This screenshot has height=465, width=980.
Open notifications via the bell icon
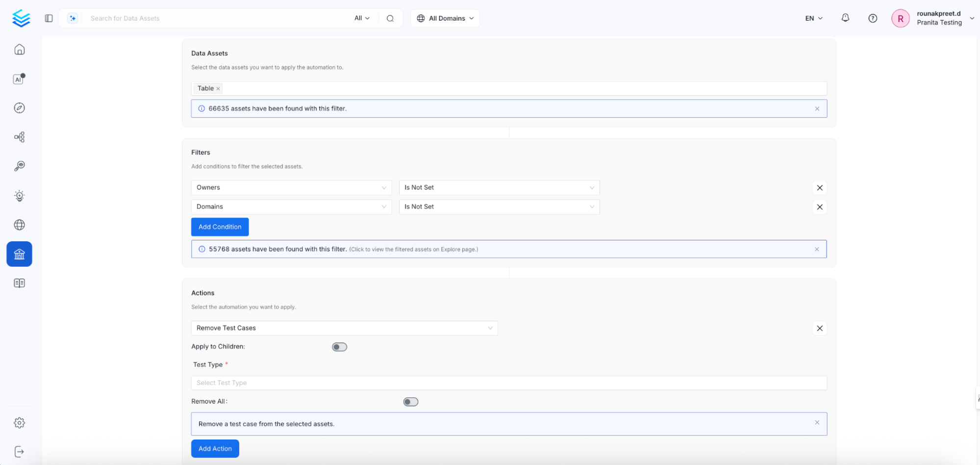845,18
